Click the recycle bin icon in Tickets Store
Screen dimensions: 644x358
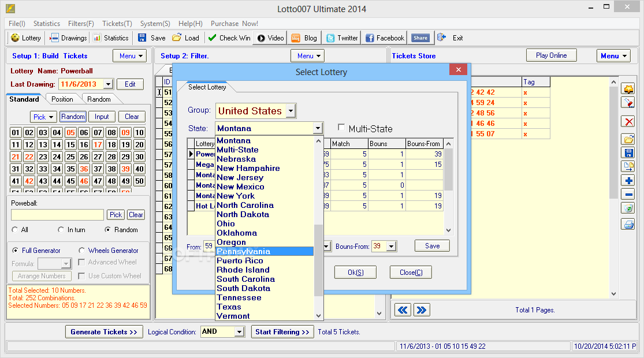pos(628,208)
